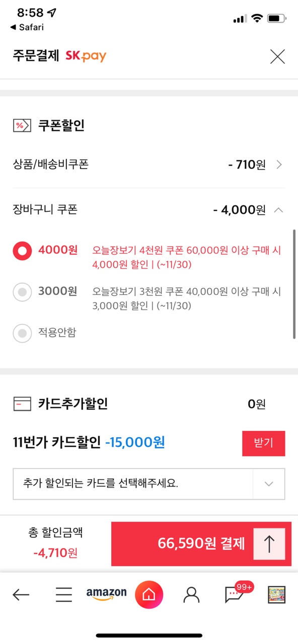Tap the 66,590원 결제 button

[x=201, y=544]
